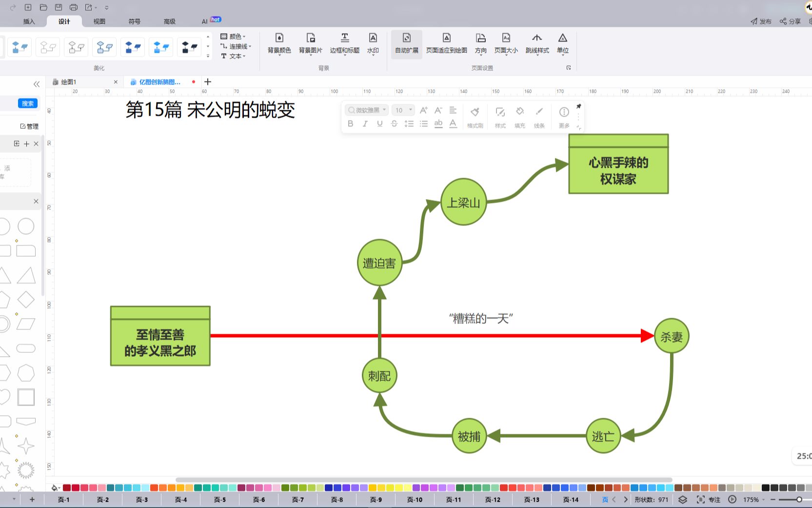Image resolution: width=812 pixels, height=508 pixels.
Task: Click the 更多 more options icon
Action: coord(564,118)
